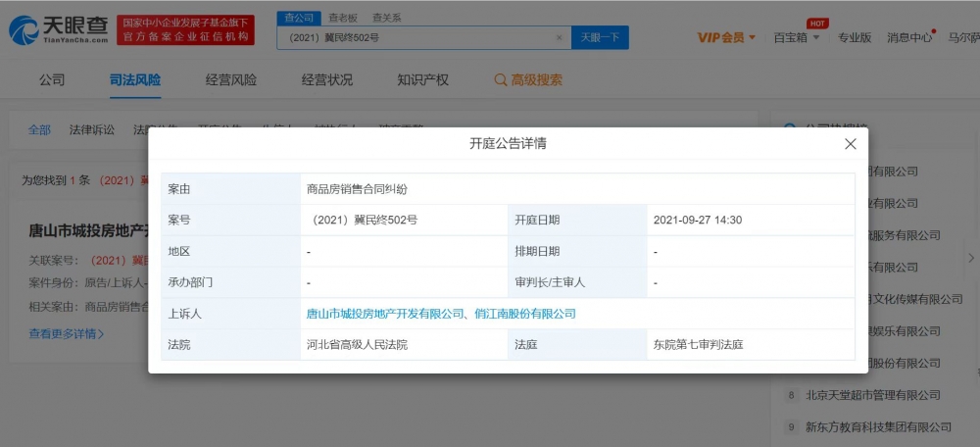Screen dimensions: 980x447
Task: Open 俏江南股份有限公司 appellant link
Action: (x=525, y=314)
